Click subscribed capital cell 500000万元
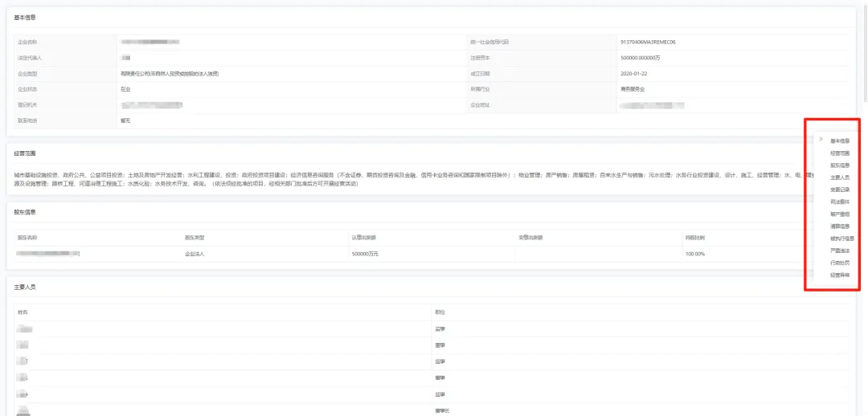This screenshot has width=868, height=416. [x=366, y=254]
